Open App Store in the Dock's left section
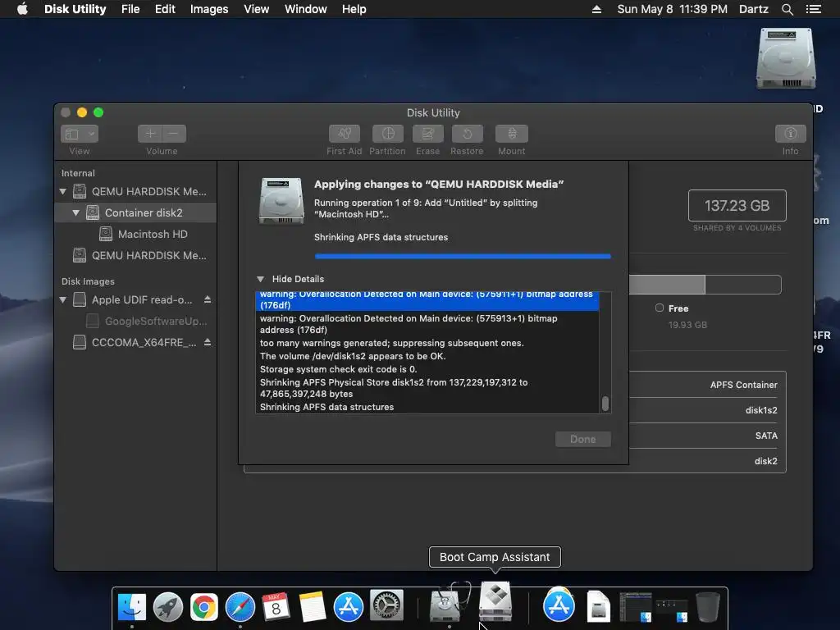This screenshot has width=840, height=630. (x=348, y=607)
